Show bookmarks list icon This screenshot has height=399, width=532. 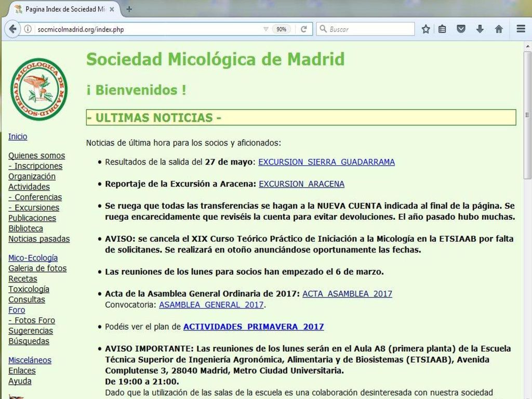tap(442, 29)
